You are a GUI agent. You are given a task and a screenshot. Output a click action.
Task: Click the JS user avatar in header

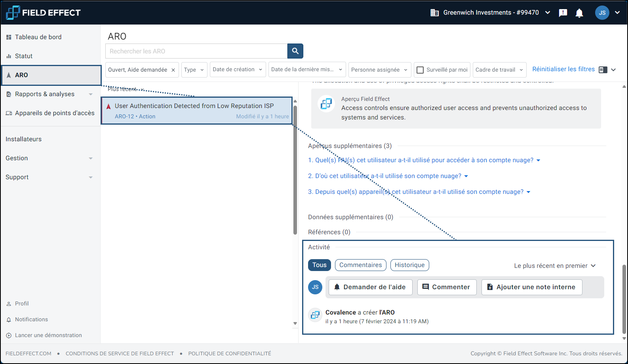coord(602,13)
